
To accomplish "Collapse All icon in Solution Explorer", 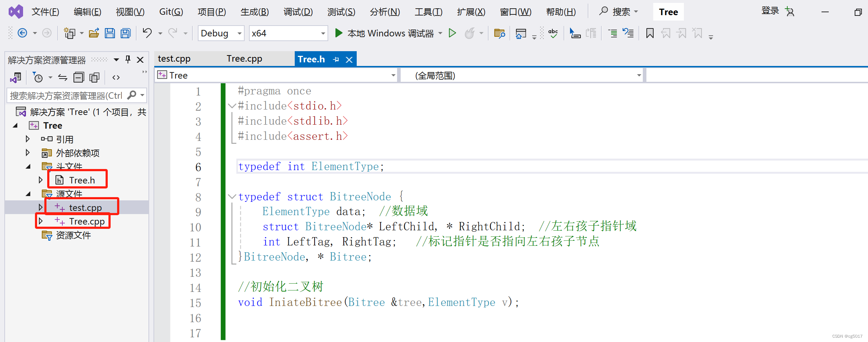I will [x=78, y=77].
